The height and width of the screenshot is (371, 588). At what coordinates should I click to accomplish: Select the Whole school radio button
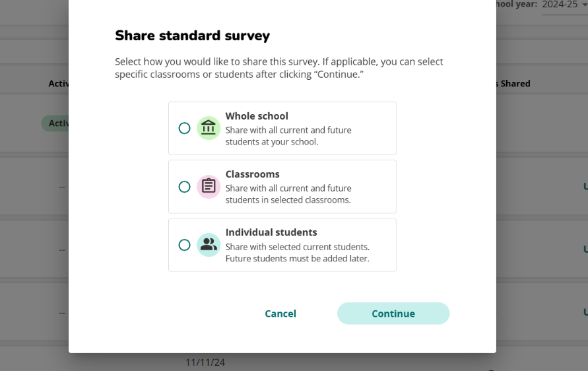click(184, 128)
